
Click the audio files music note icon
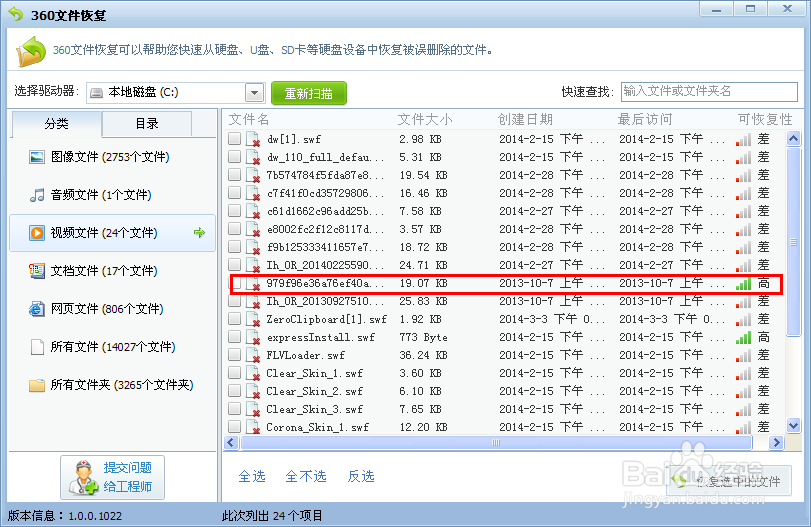click(37, 195)
